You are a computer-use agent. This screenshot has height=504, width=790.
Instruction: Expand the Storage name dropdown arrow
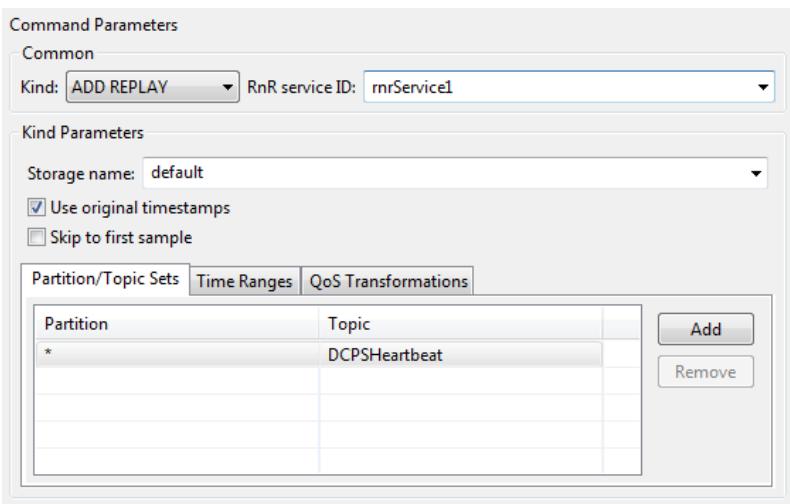tap(756, 173)
